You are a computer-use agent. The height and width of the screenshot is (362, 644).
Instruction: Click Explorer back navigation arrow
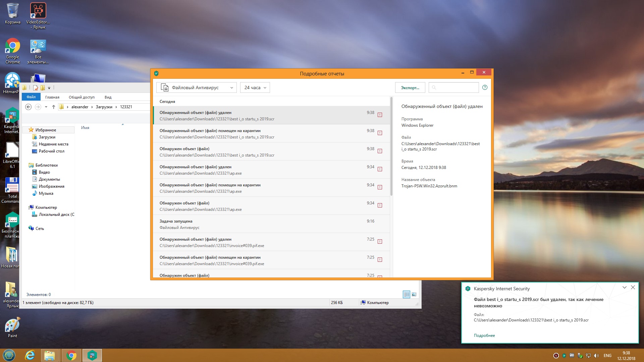[29, 107]
